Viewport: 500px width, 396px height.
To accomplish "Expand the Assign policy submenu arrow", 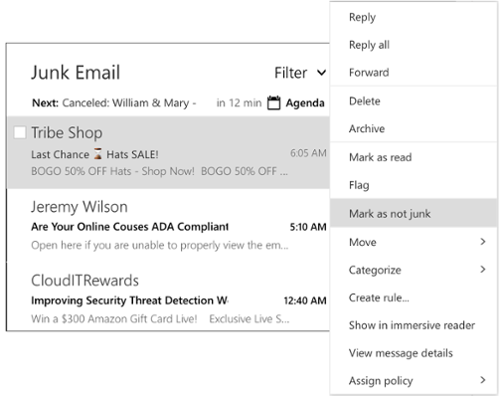I will tap(483, 380).
